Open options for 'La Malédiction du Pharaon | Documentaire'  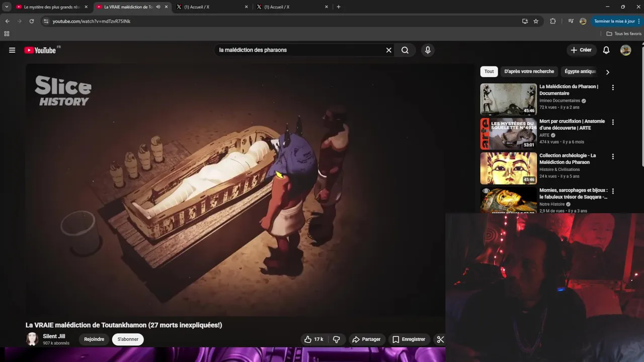(x=613, y=87)
